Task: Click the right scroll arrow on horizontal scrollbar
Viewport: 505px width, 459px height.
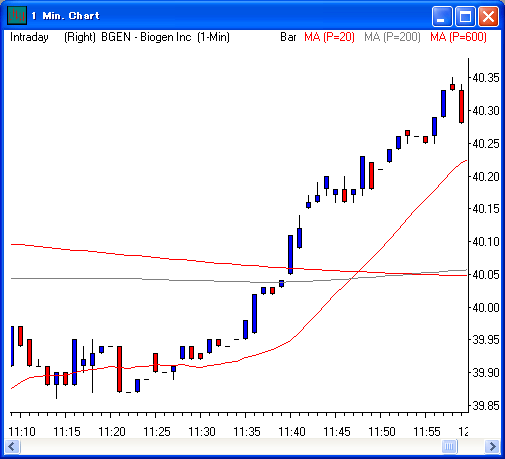Action: coord(492,446)
